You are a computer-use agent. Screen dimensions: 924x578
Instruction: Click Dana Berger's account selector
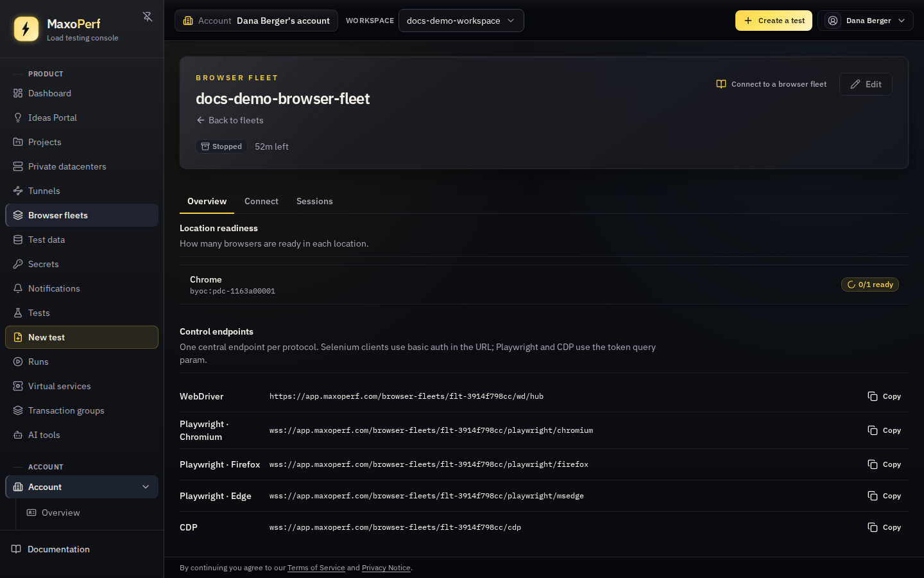click(x=256, y=21)
